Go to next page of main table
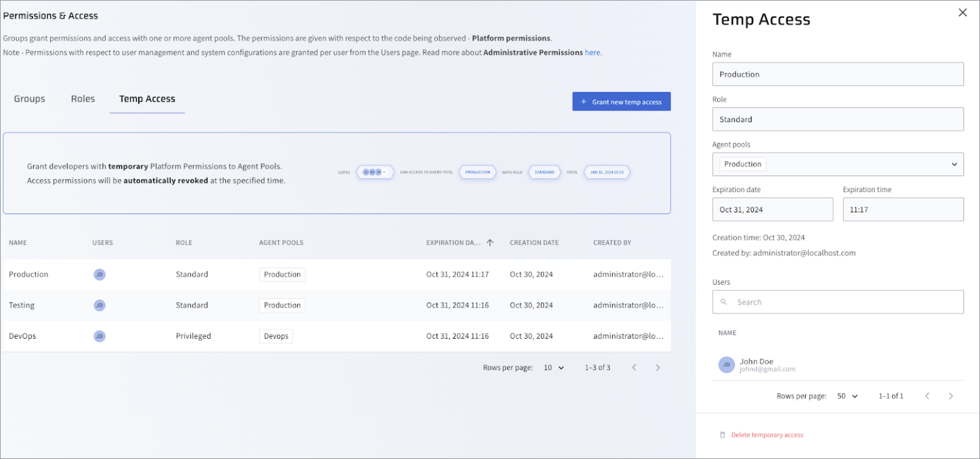This screenshot has width=980, height=459. click(x=657, y=367)
